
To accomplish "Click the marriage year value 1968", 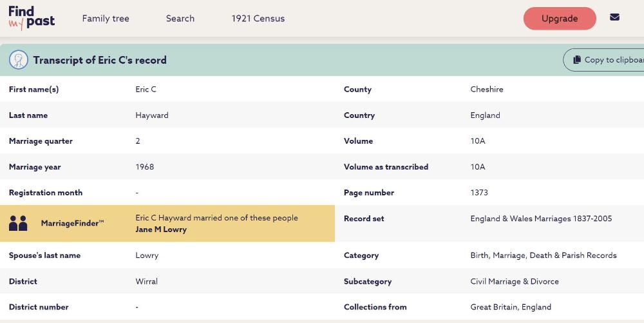I will pyautogui.click(x=144, y=167).
